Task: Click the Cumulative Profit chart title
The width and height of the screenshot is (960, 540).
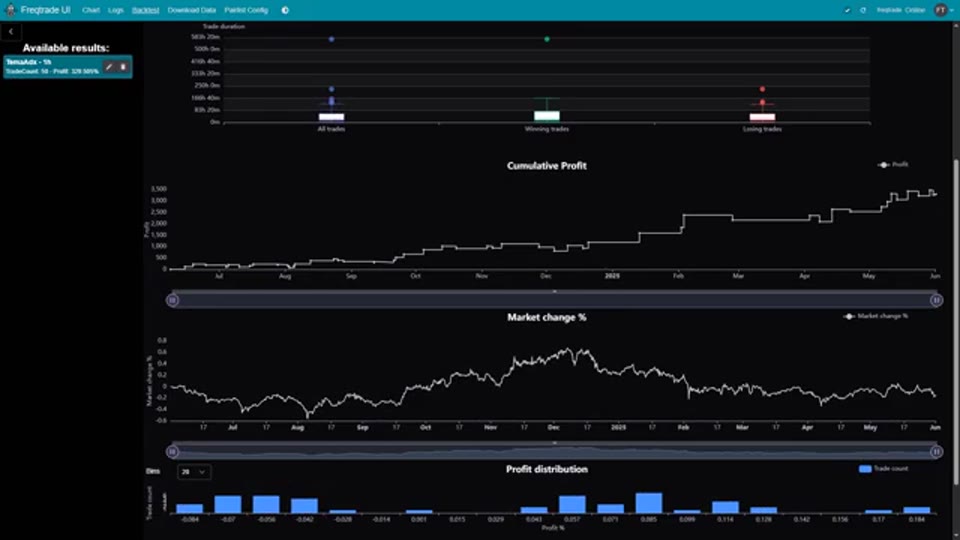Action: pos(547,166)
